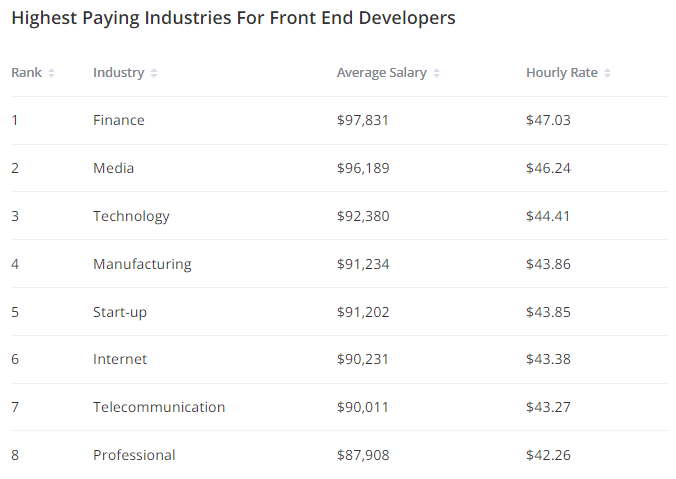
Task: Click the Rank column sort icon
Action: (x=52, y=73)
